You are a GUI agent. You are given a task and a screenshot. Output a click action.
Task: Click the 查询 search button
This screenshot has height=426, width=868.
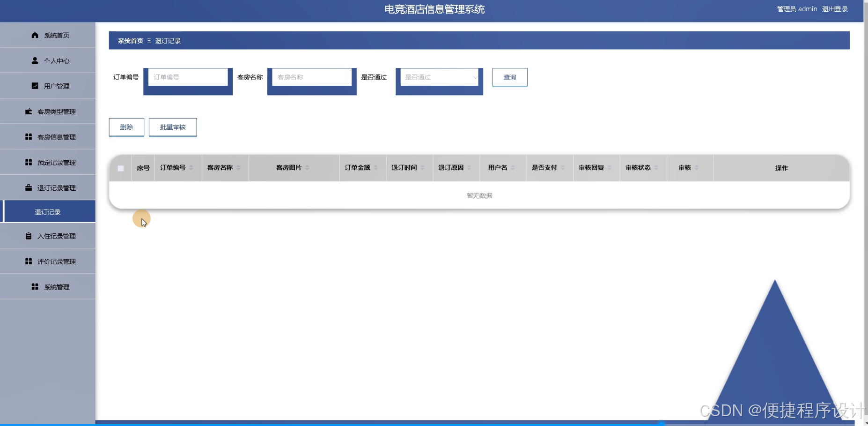510,77
